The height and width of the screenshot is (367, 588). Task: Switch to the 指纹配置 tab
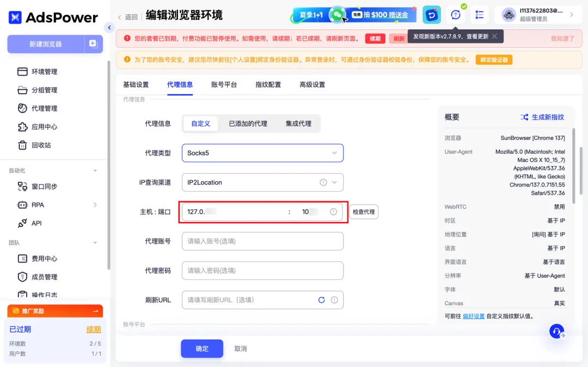click(x=268, y=85)
